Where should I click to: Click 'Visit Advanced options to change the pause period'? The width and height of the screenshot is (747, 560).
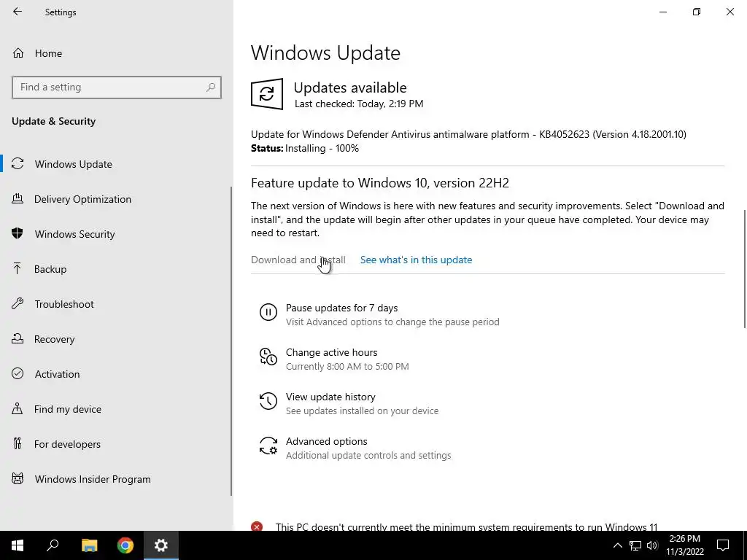392,322
